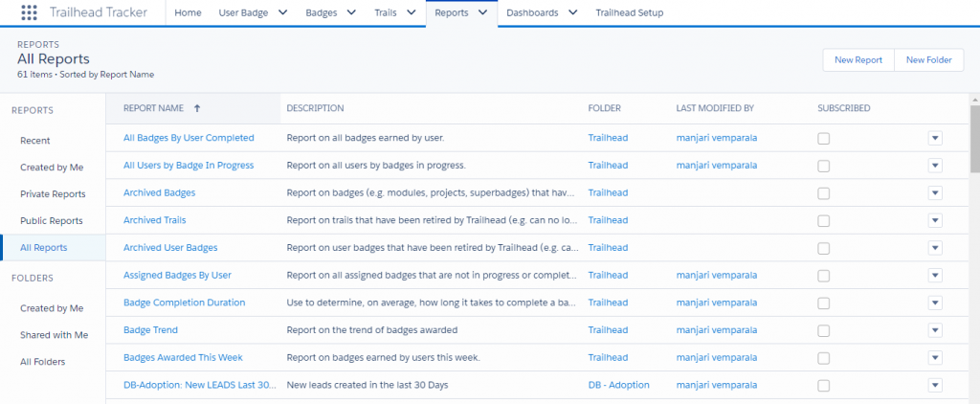Open All Badges By User Completed report
The height and width of the screenshot is (404, 980).
pyautogui.click(x=189, y=138)
